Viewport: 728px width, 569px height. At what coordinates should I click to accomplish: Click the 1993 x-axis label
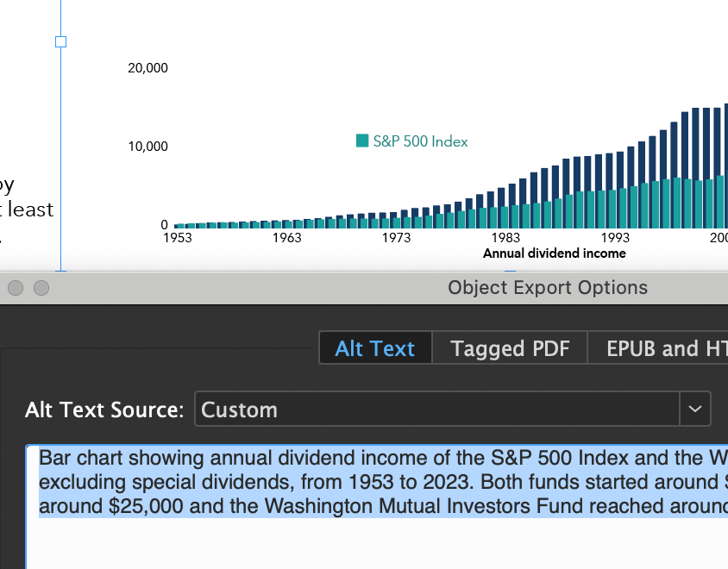tap(615, 238)
